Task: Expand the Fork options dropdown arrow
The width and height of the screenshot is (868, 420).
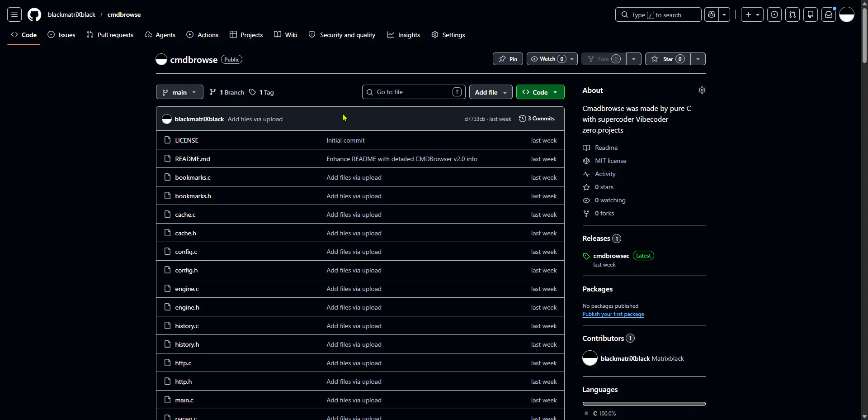Action: click(x=634, y=59)
